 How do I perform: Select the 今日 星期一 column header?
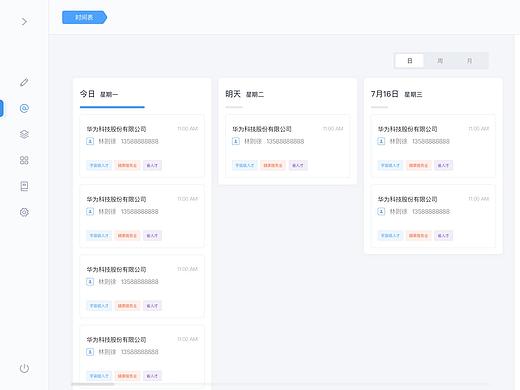click(x=99, y=94)
